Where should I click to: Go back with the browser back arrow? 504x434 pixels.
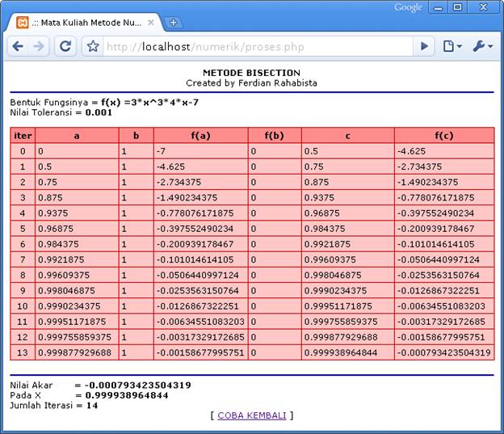[x=18, y=46]
